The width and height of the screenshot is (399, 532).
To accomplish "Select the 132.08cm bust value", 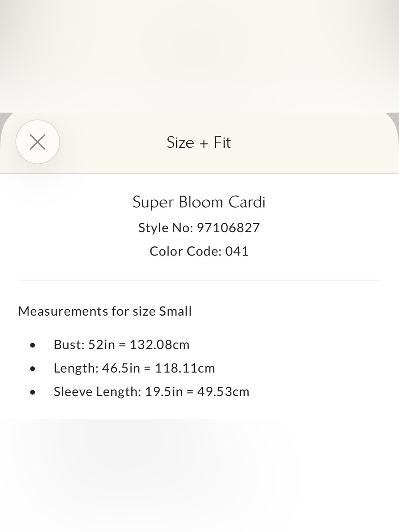I will tap(160, 344).
